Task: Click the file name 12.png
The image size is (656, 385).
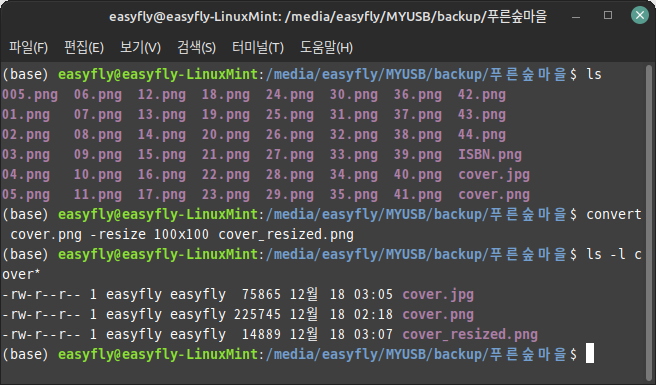Action: click(x=162, y=95)
